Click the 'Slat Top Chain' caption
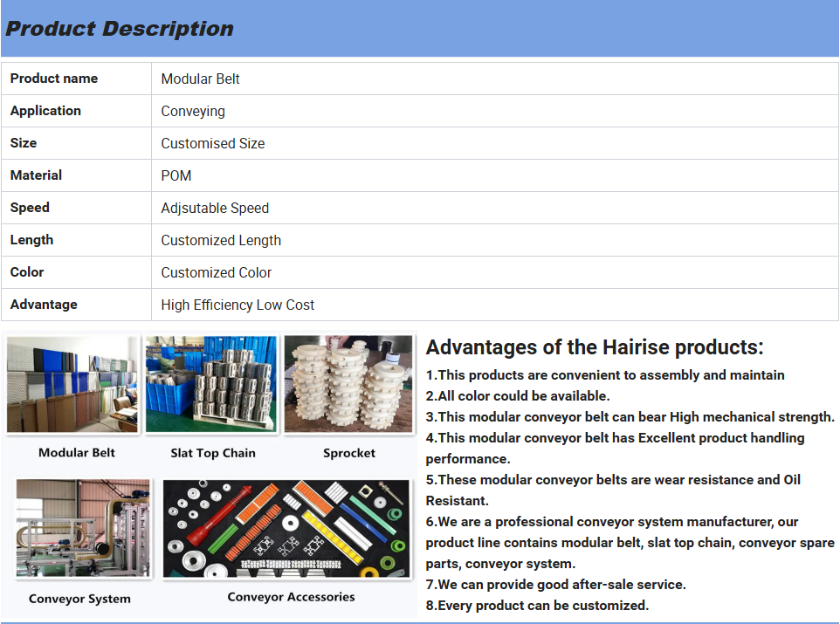840x624 pixels. click(x=213, y=454)
